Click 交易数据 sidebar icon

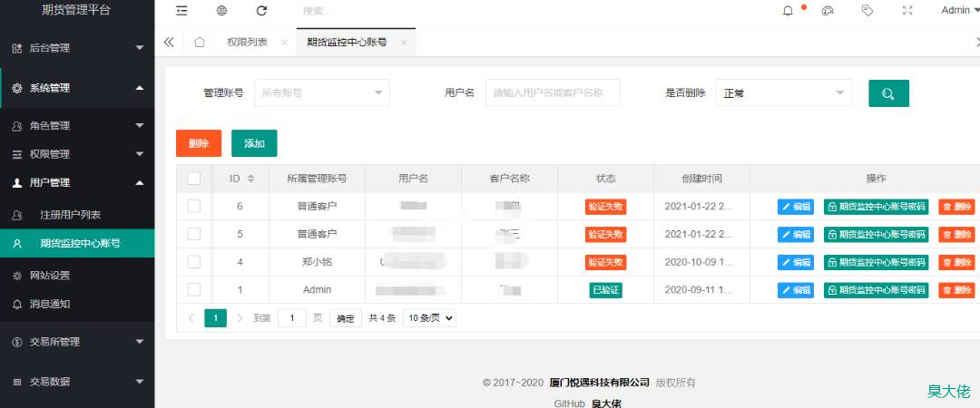pos(17,382)
